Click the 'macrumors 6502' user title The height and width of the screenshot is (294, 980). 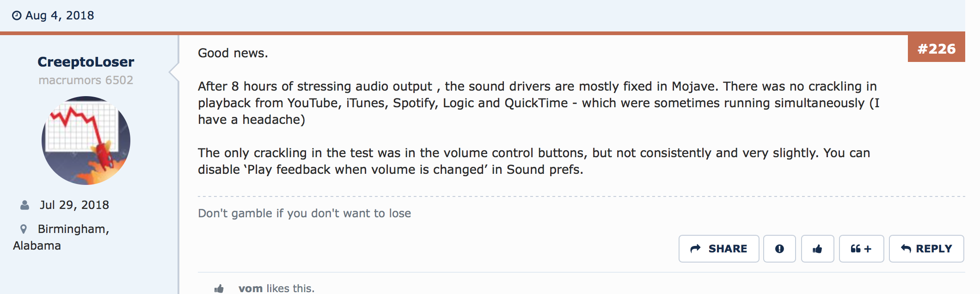[x=86, y=80]
